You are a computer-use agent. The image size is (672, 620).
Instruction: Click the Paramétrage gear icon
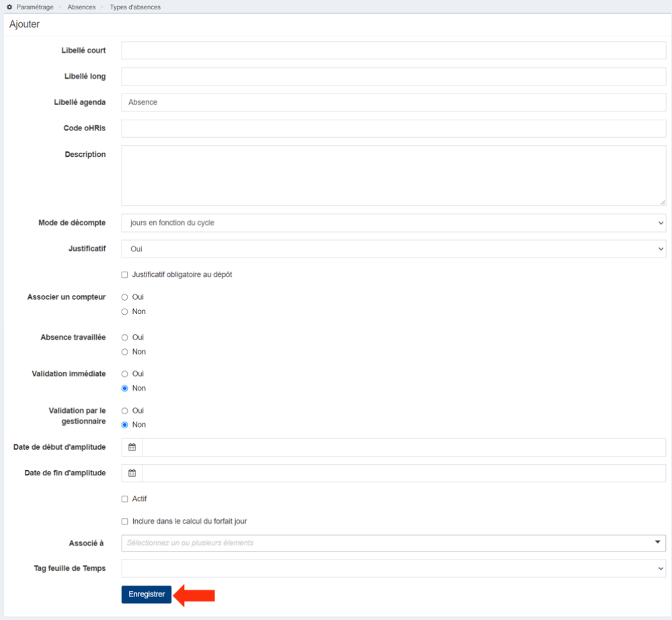tap(9, 7)
